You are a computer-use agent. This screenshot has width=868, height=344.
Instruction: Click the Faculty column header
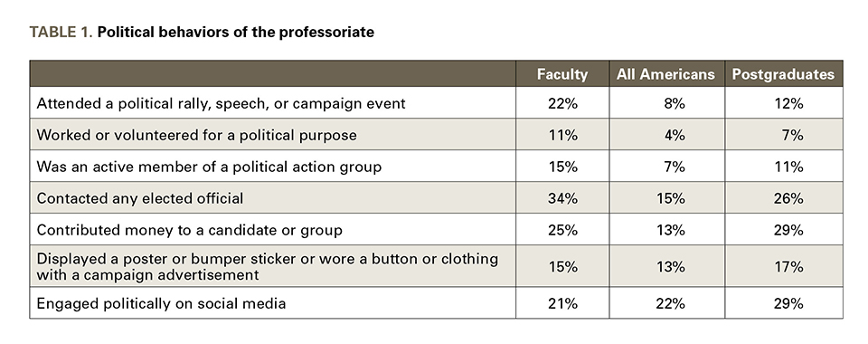click(x=561, y=74)
